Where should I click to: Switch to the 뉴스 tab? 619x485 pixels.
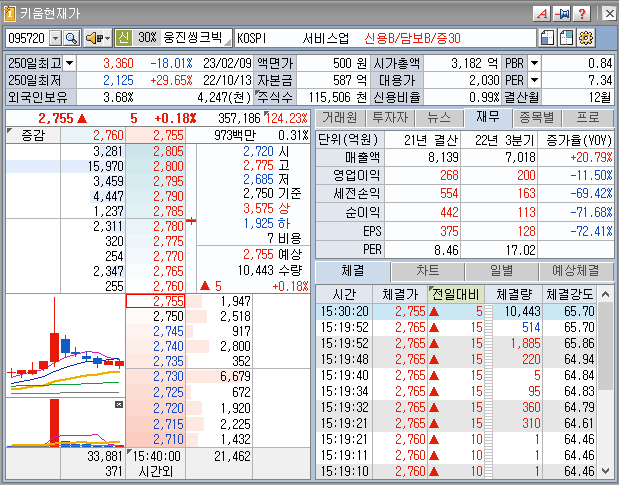click(x=439, y=117)
